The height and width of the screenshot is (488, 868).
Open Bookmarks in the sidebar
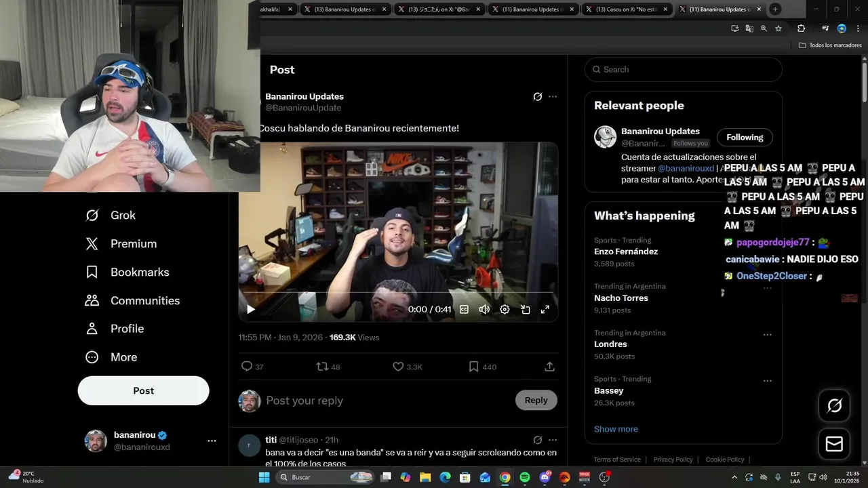127,272
